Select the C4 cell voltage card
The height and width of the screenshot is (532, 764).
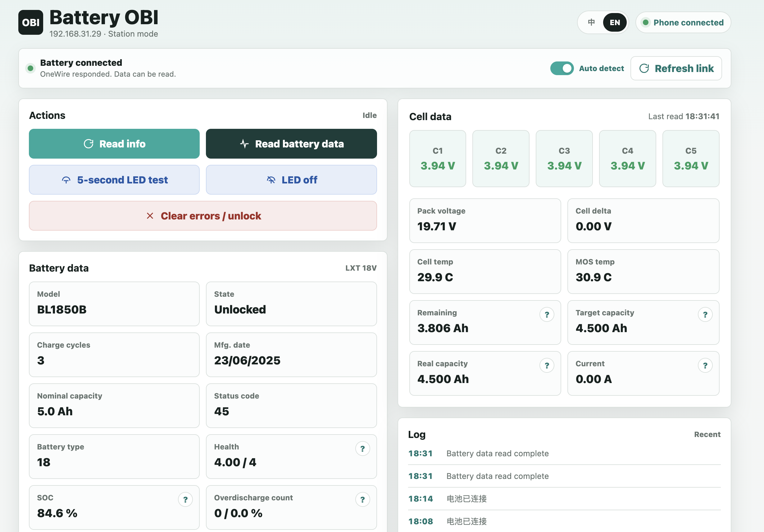coord(628,159)
